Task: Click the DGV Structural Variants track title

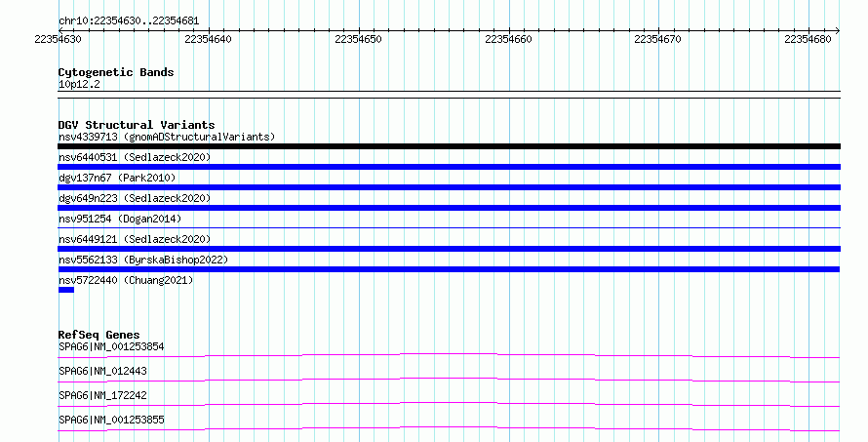Action: (137, 125)
